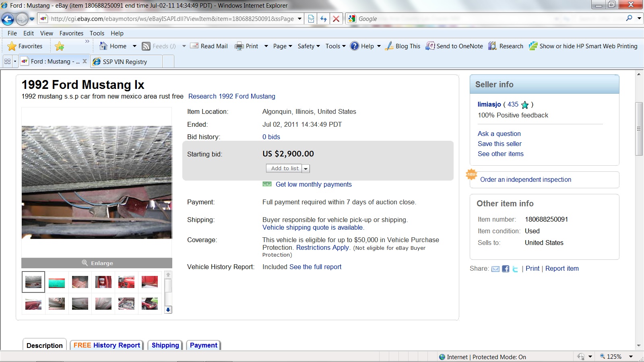Select the teal color photo thumbnail
644x362 pixels.
[56, 282]
